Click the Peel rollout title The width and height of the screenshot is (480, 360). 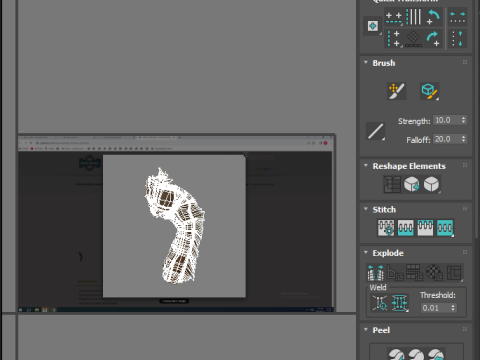point(381,330)
